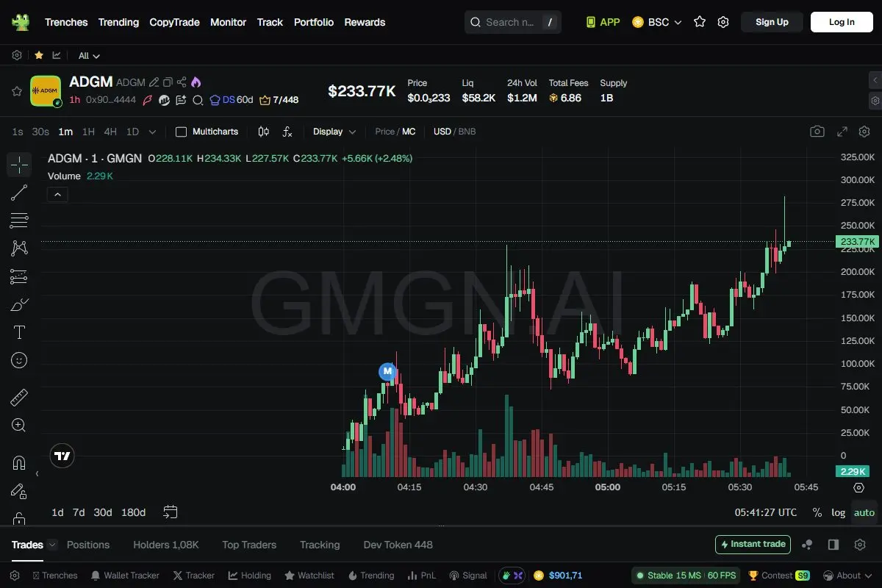Select the crosshair cursor tool
882x588 pixels.
pos(19,165)
